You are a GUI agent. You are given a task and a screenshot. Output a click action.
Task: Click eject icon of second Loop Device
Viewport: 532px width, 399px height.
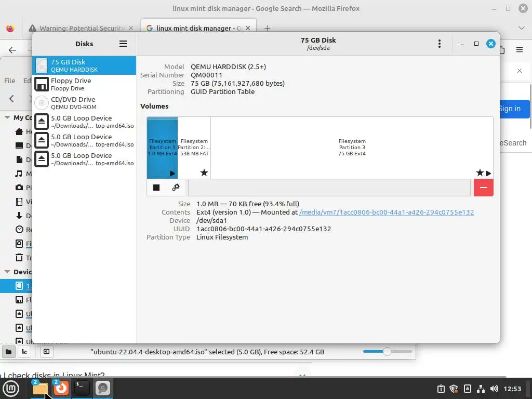(42, 140)
